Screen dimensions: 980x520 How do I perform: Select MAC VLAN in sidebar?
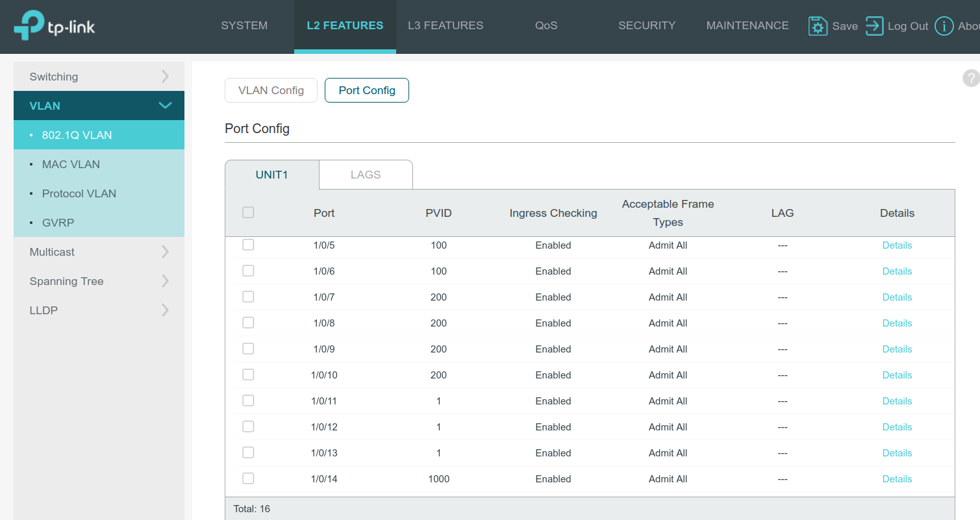[x=99, y=164]
